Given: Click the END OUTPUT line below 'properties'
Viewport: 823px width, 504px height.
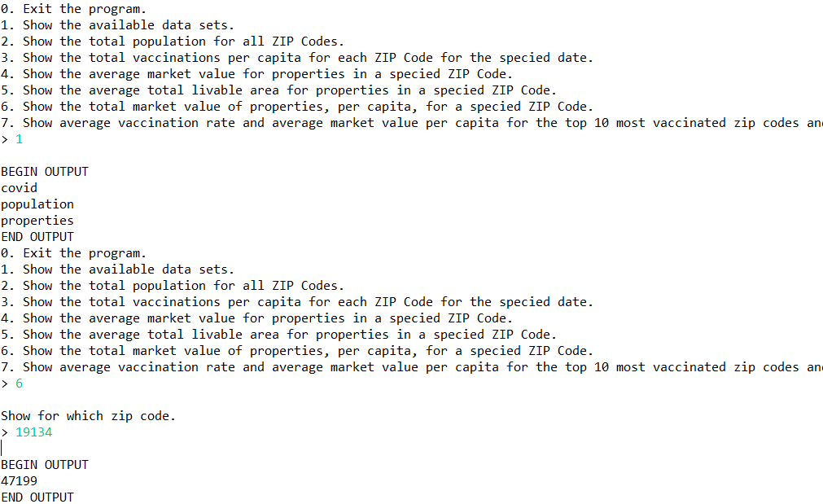Looking at the screenshot, I should [37, 237].
